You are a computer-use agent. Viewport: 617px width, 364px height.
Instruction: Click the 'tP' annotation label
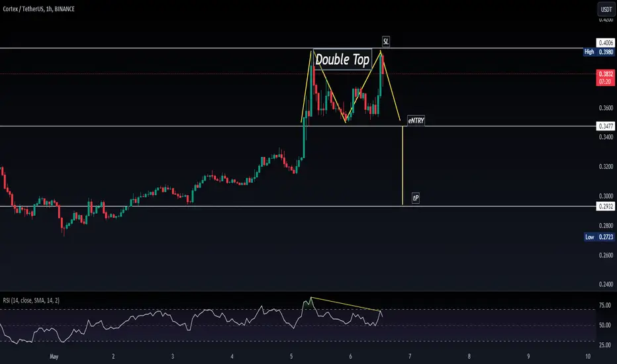[416, 198]
